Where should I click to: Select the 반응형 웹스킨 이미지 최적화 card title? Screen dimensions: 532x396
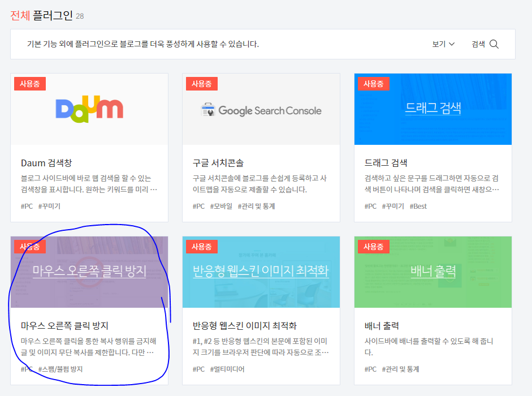pyautogui.click(x=245, y=326)
